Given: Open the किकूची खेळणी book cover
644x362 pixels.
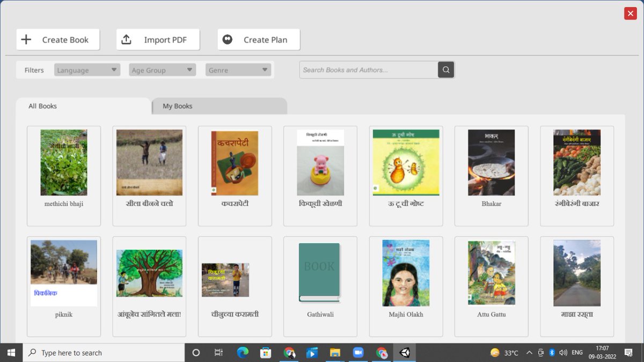Looking at the screenshot, I should pyautogui.click(x=320, y=162).
